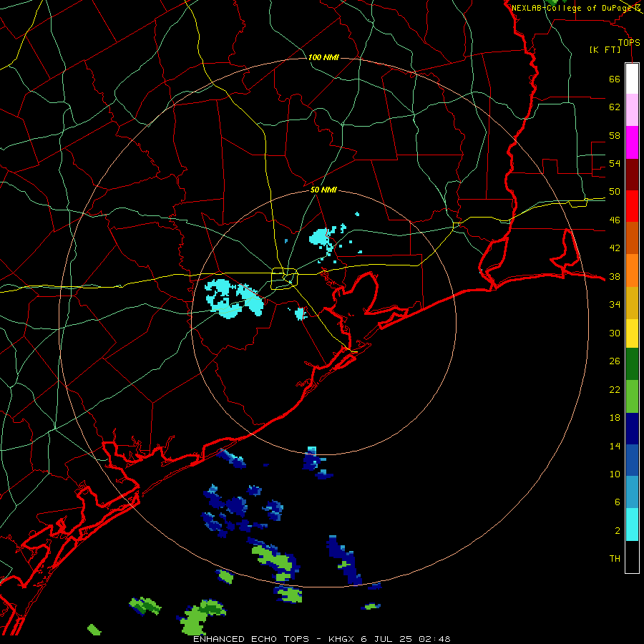644x644 pixels.
Task: Click the legend value '26'
Action: [x=615, y=361]
